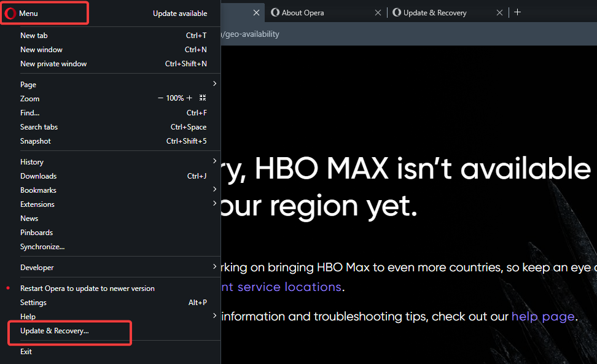Open a New private window

(114, 63)
